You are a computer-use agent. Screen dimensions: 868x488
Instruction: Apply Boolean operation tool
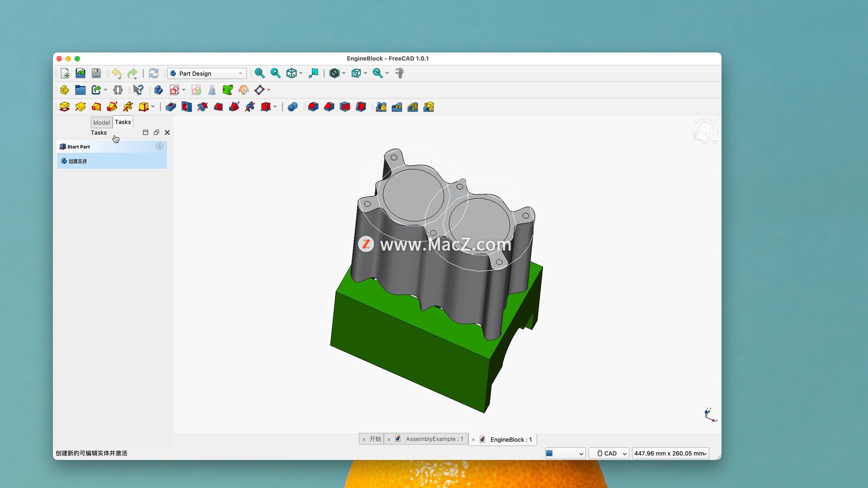pyautogui.click(x=292, y=107)
